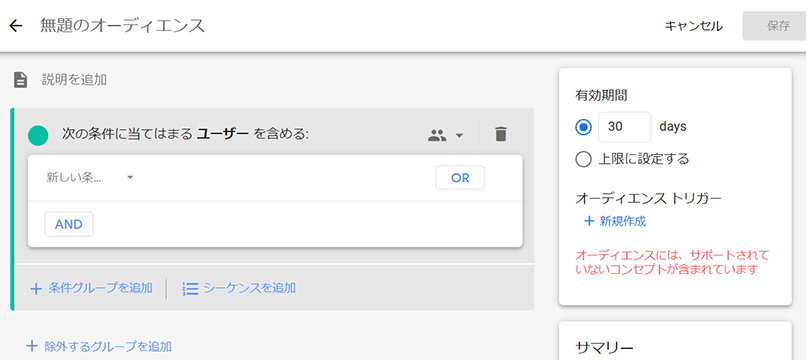Click the document icon beside 説明を追加
Viewport: 810px width, 360px height.
[x=20, y=80]
